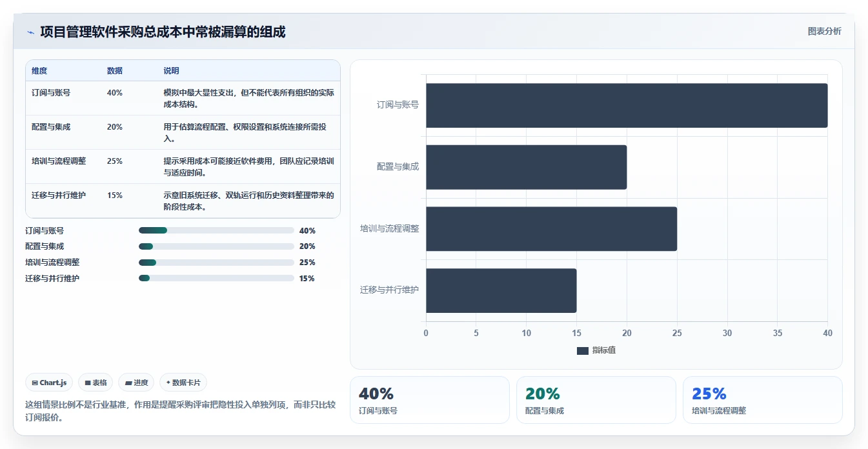Click the 40% value in the table
The width and height of the screenshot is (868, 449).
pos(115,93)
